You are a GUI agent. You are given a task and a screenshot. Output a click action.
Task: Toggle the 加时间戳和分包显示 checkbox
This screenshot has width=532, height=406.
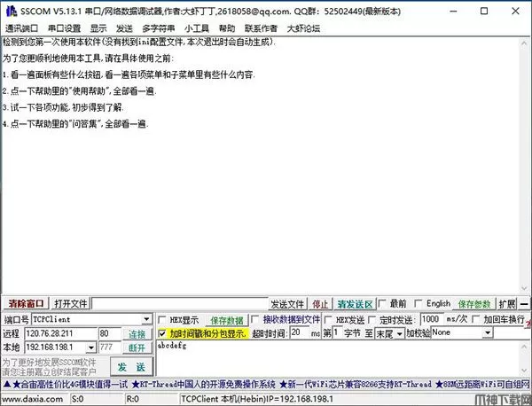(162, 334)
